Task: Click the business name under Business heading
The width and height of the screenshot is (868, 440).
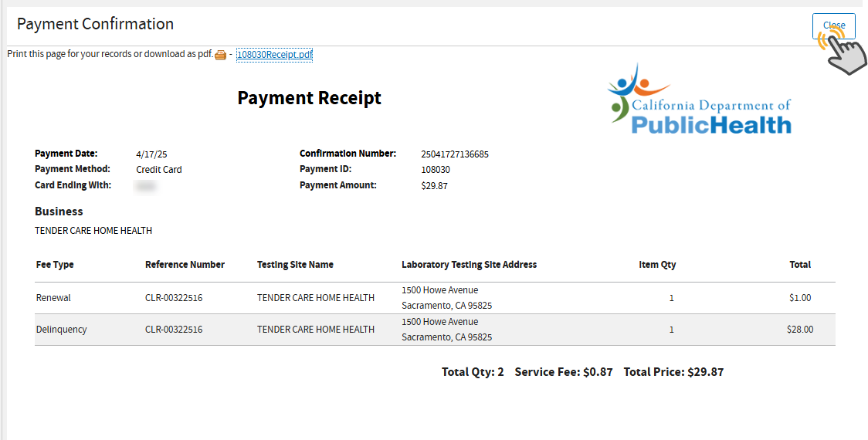Action: point(93,231)
